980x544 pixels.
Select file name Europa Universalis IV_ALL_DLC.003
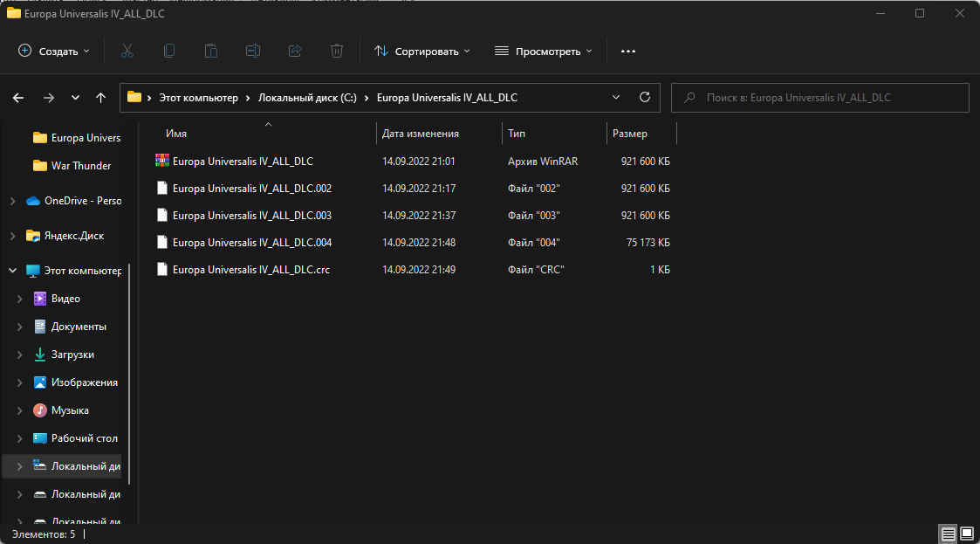pyautogui.click(x=252, y=215)
